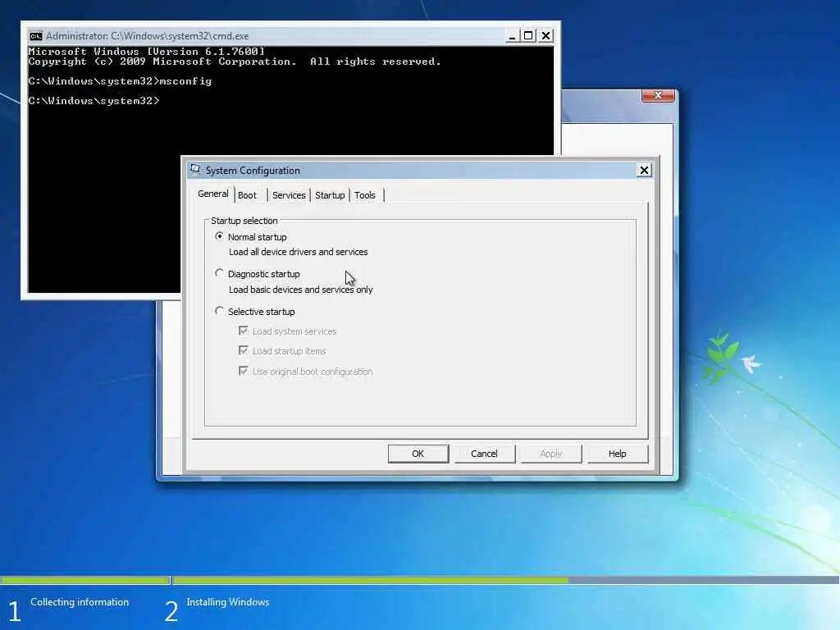This screenshot has height=630, width=840.
Task: Maximize the cmd.exe window
Action: (528, 36)
